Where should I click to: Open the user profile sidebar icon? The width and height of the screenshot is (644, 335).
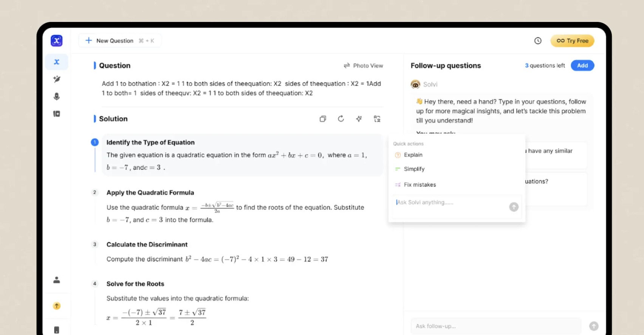coord(57,280)
